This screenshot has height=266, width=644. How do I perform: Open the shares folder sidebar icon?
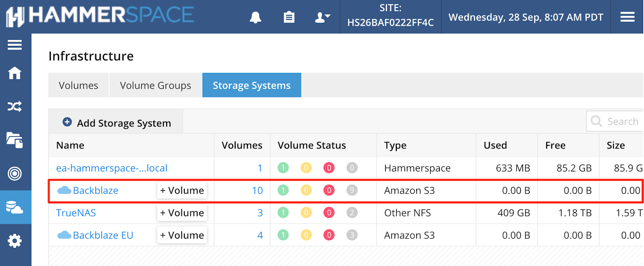click(x=15, y=140)
